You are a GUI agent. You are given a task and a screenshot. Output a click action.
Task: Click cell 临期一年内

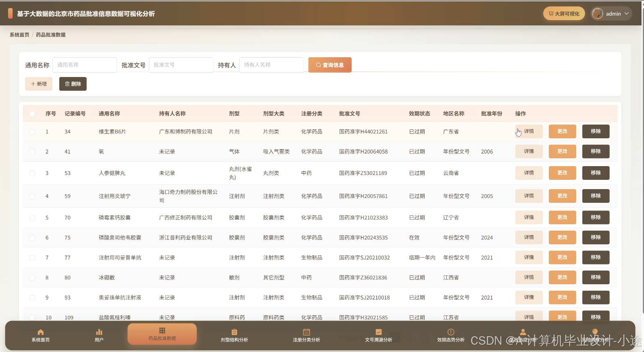(422, 258)
